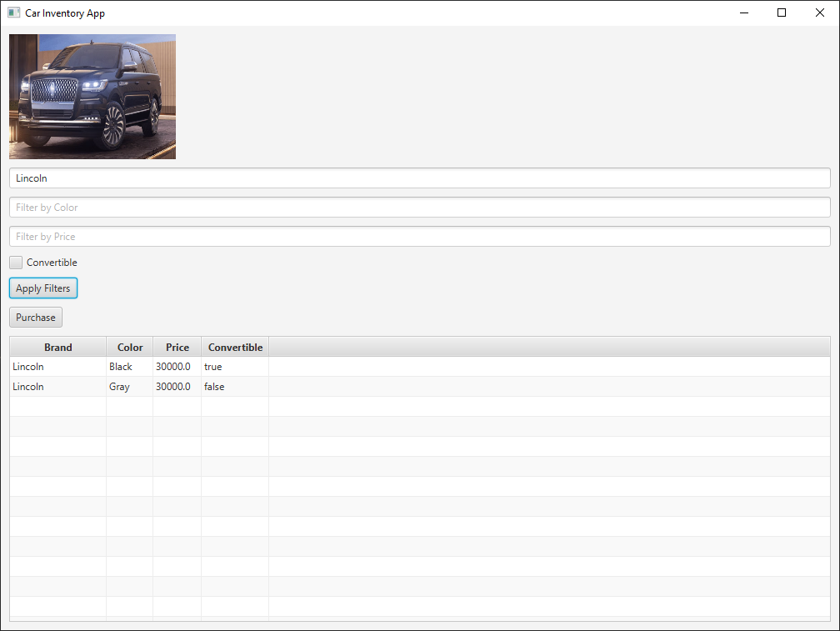Uncheck the Convertible box before filtering
840x631 pixels.
(15, 262)
